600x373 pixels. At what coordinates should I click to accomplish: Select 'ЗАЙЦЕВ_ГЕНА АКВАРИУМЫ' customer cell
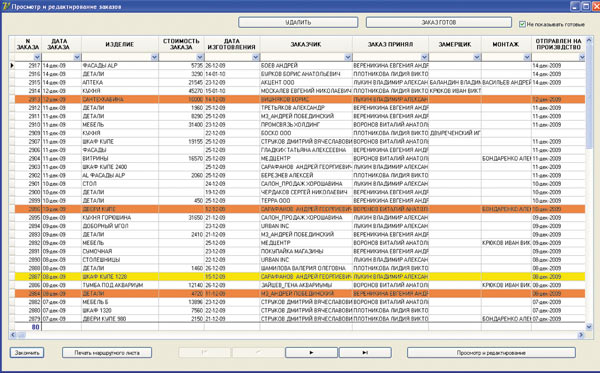tap(306, 285)
